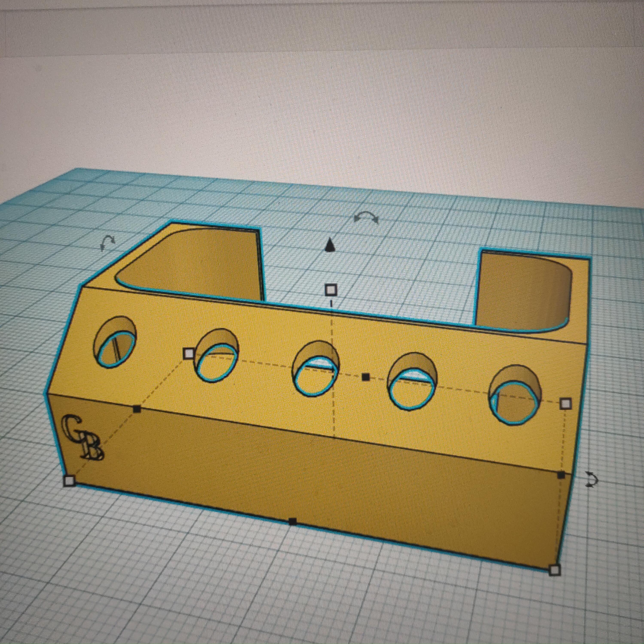Click the black midpoint handle on the right base edge

[561, 475]
